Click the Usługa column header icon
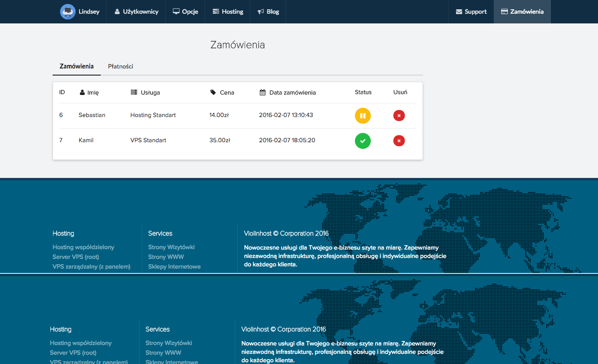Screen dimensions: 598x364 pyautogui.click(x=134, y=92)
